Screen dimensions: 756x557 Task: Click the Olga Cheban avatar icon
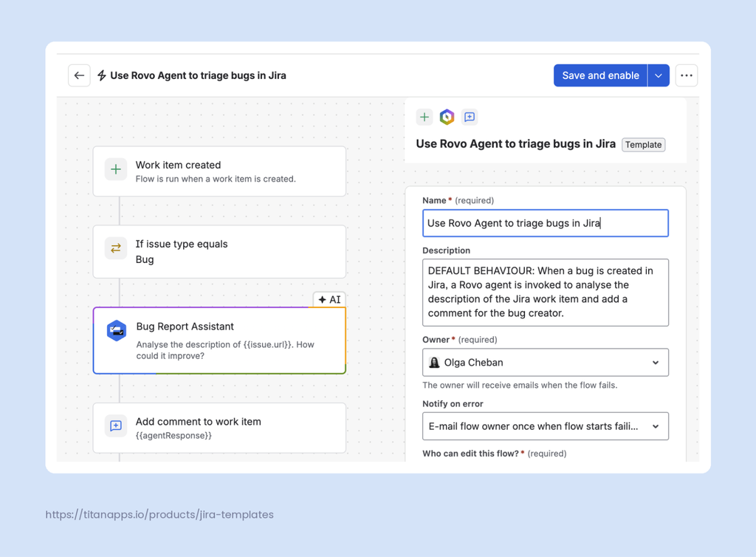pos(434,362)
